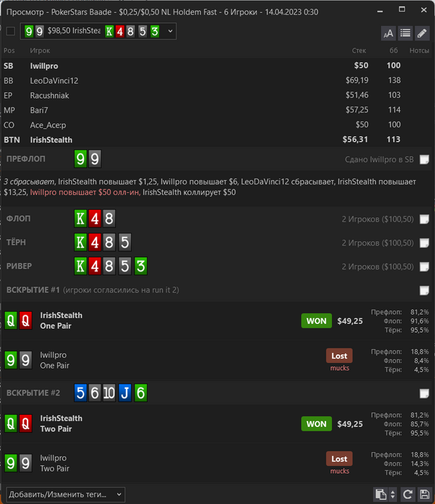Open the list view icon

click(x=405, y=33)
